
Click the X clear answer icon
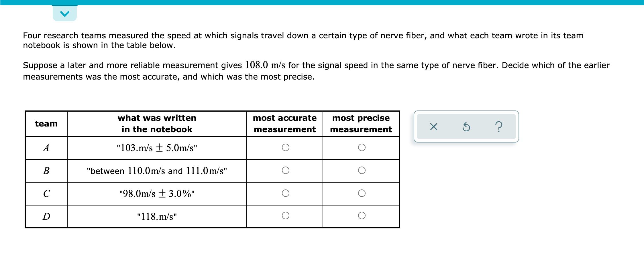[434, 126]
